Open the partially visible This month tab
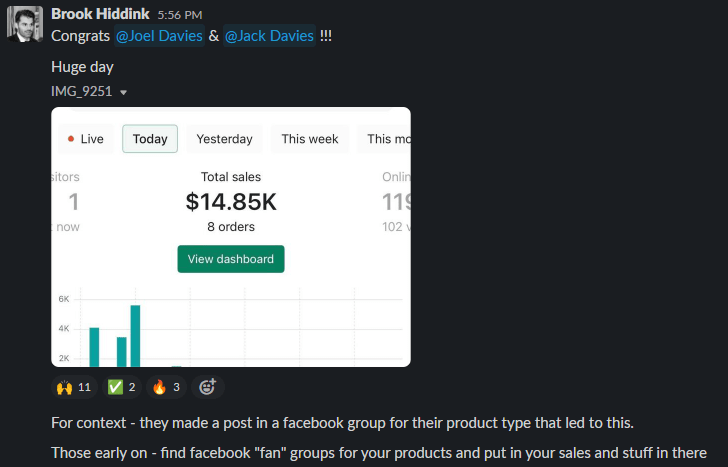Viewport: 728px width, 467px height. 384,139
